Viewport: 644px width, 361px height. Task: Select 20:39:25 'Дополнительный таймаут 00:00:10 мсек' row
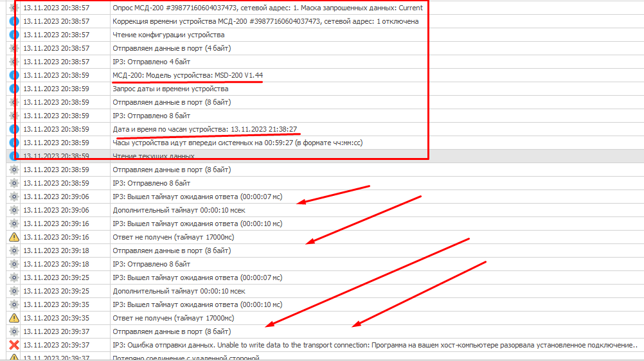click(179, 291)
